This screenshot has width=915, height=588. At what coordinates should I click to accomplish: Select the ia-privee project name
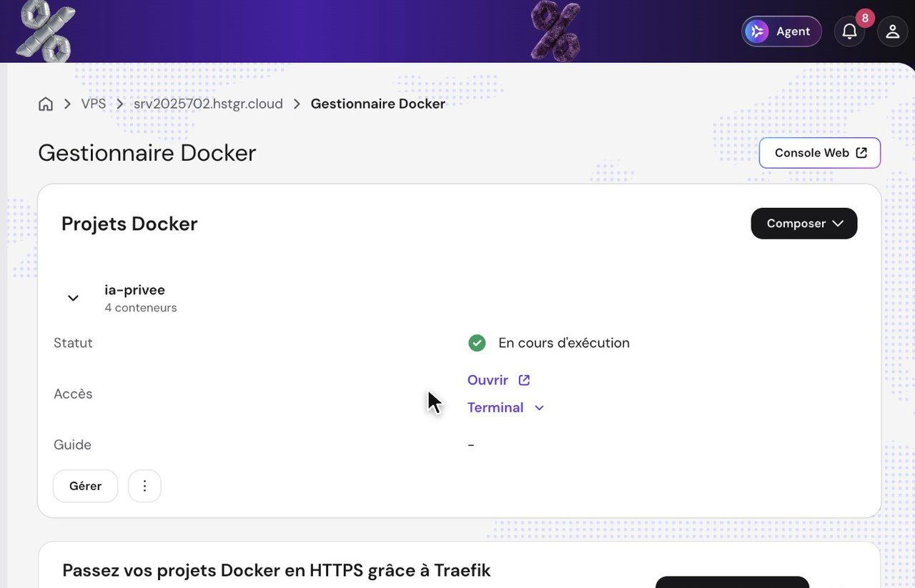tap(135, 289)
